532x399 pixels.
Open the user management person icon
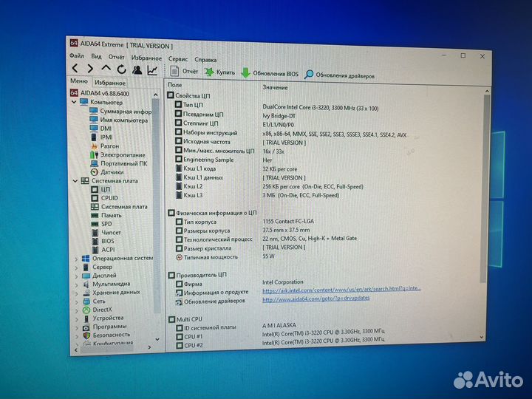point(137,70)
